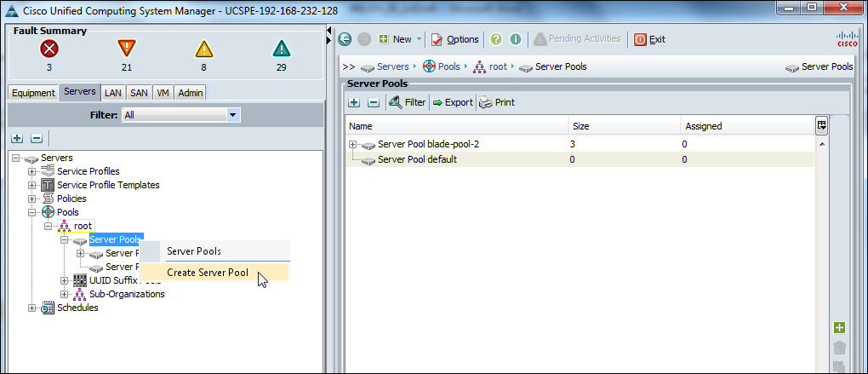The image size is (868, 374).
Task: Select Policies in the navigation tree
Action: tap(71, 199)
